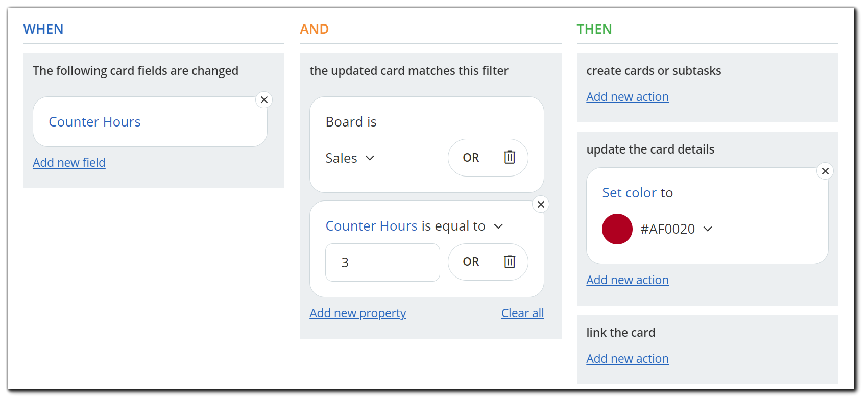Add new action under link the card
The image size is (868, 403).
click(628, 359)
